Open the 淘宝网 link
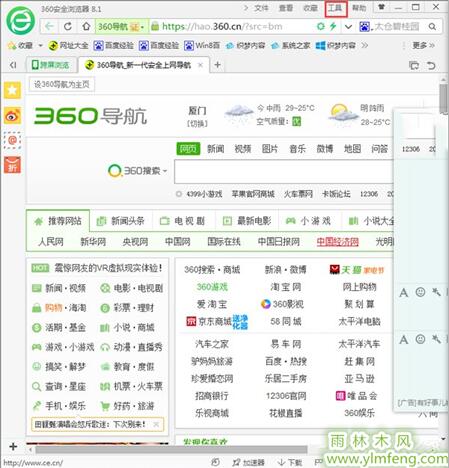The image size is (449, 468). [286, 287]
